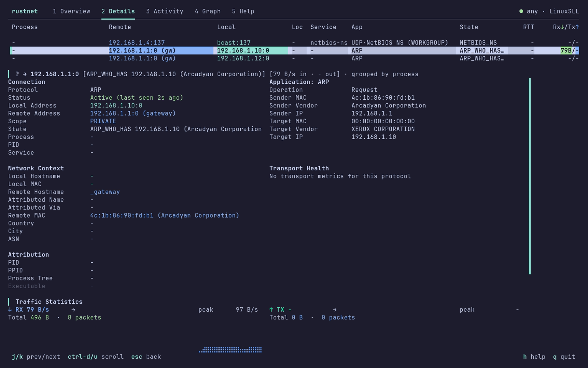Select the 2 Details tab
The width and height of the screenshot is (588, 368).
coord(118,11)
